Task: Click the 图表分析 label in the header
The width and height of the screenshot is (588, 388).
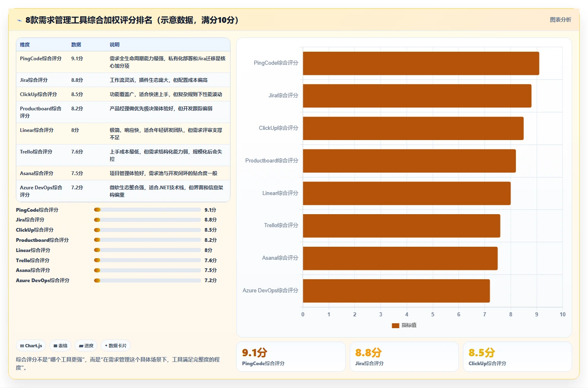Action: coord(560,20)
